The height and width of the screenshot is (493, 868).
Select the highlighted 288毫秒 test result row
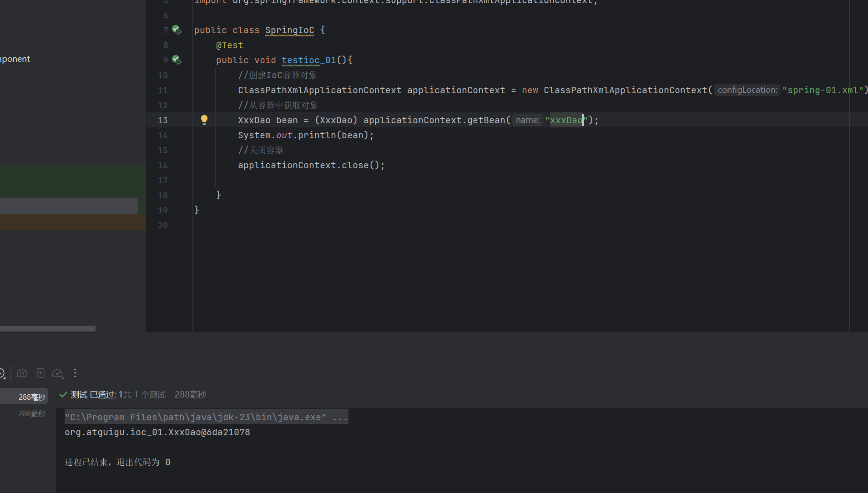(27, 397)
